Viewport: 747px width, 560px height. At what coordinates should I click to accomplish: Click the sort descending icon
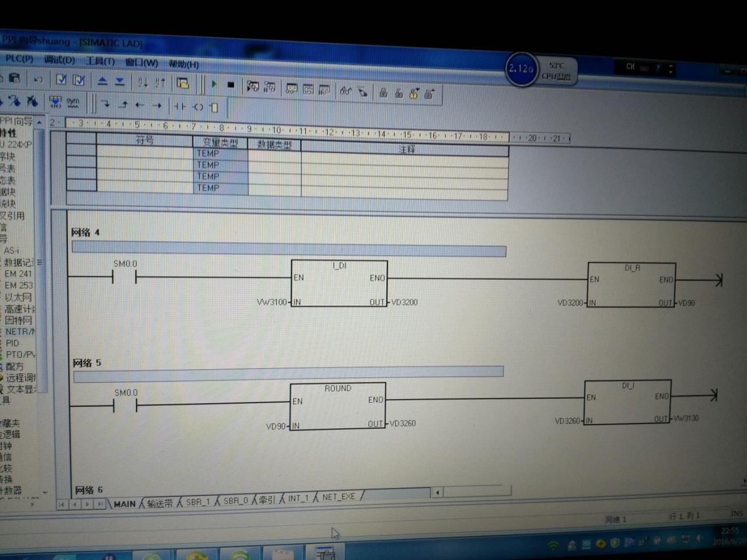coord(160,83)
